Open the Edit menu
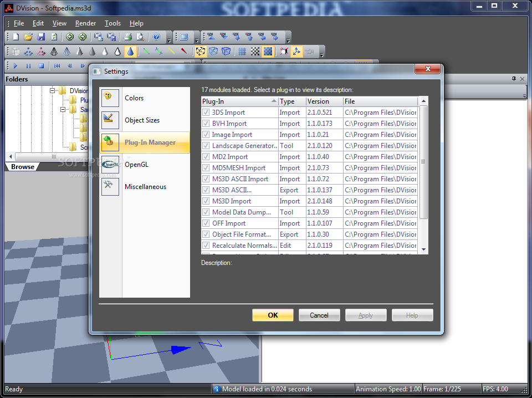This screenshot has height=398, width=532. [x=38, y=23]
